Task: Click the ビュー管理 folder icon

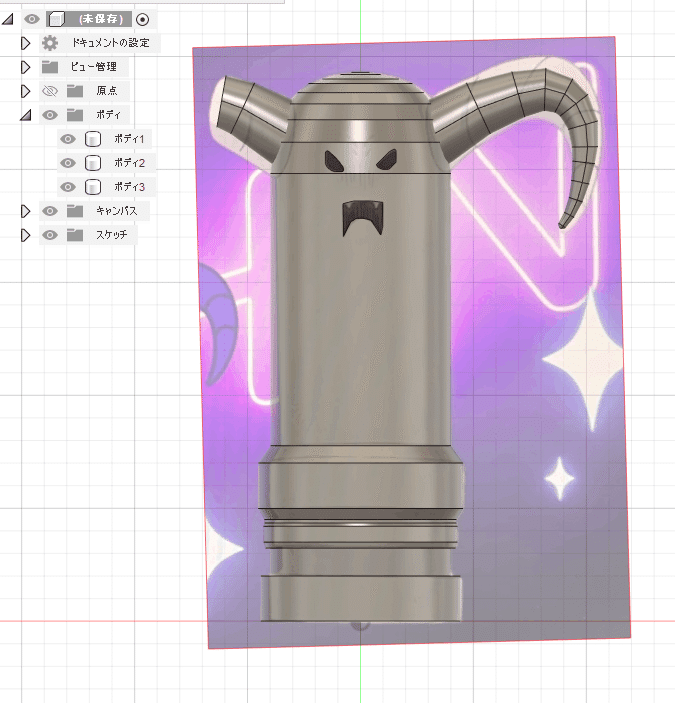Action: click(x=50, y=67)
